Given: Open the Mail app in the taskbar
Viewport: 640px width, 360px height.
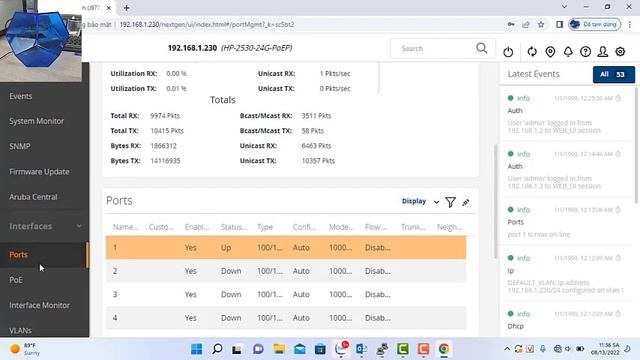Looking at the screenshot, I should 300,349.
